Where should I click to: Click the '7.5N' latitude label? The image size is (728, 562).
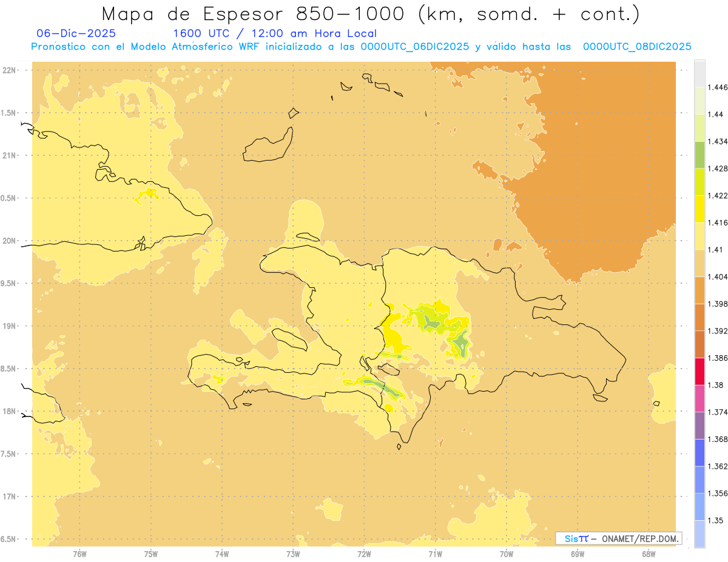[8, 454]
